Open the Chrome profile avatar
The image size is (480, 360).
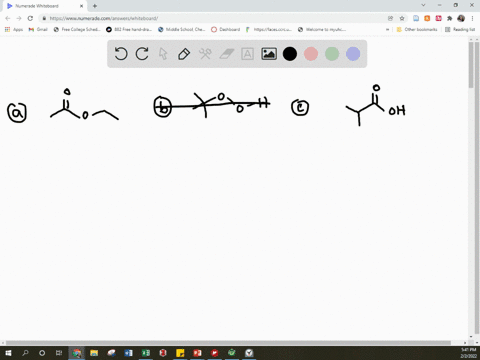point(461,18)
